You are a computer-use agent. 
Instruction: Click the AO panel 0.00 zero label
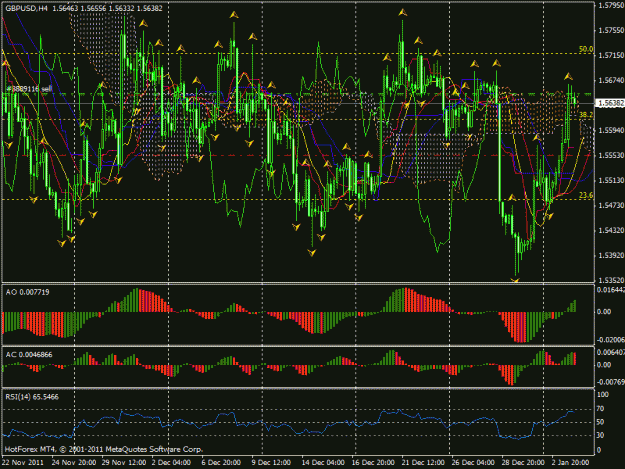(604, 312)
